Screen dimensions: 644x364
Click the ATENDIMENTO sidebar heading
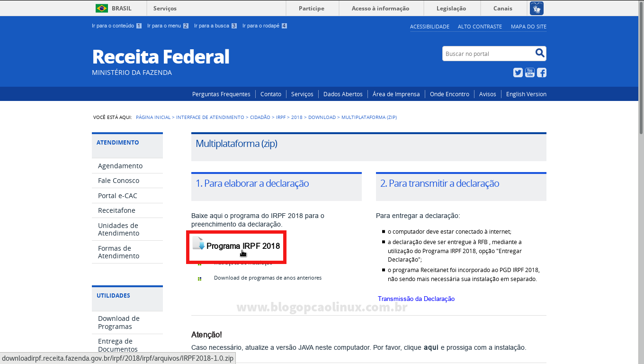[118, 143]
